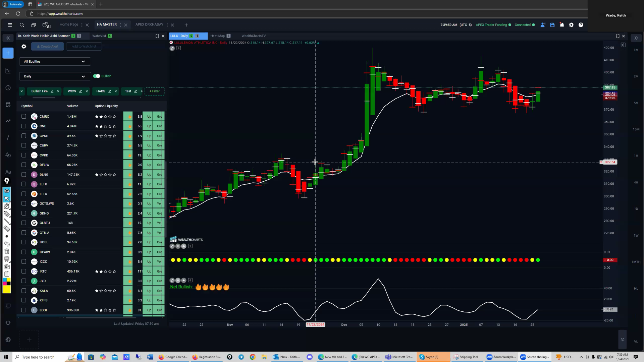Click the trash delete drawings icon
The height and width of the screenshot is (362, 644).
(7, 251)
